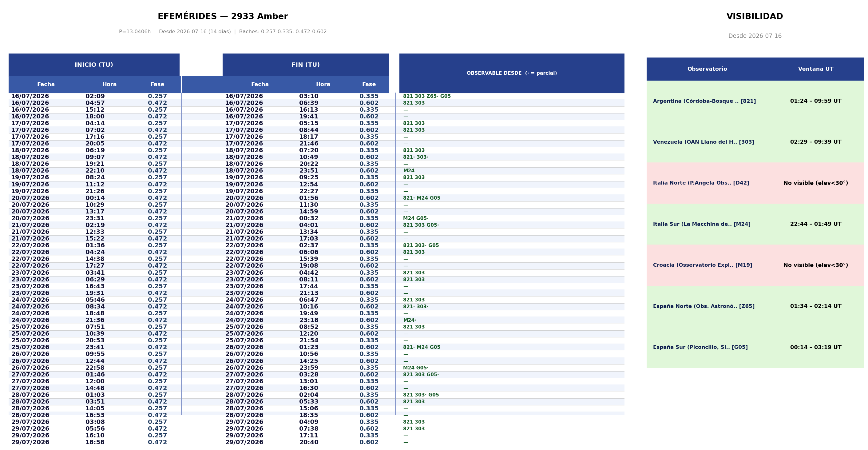Click the start time '04:57' on 16/07/2026

[x=95, y=103]
